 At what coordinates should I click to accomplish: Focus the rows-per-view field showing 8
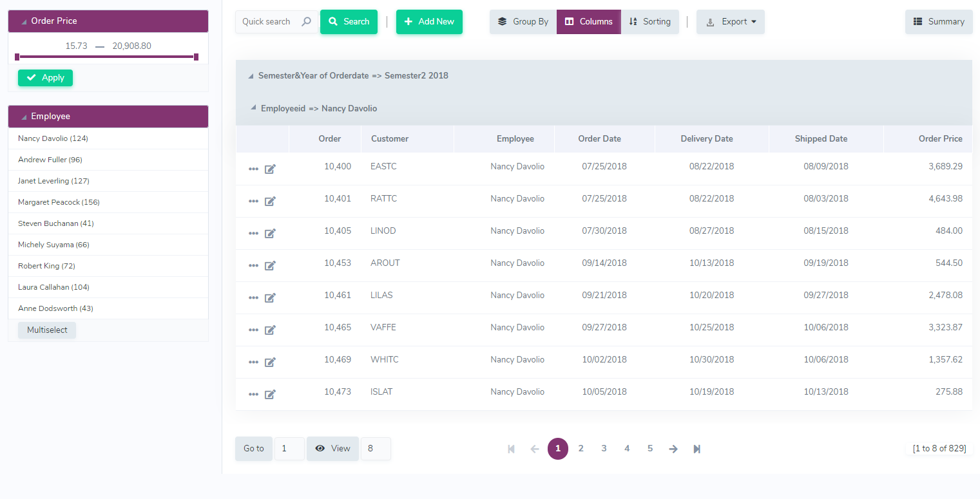376,449
